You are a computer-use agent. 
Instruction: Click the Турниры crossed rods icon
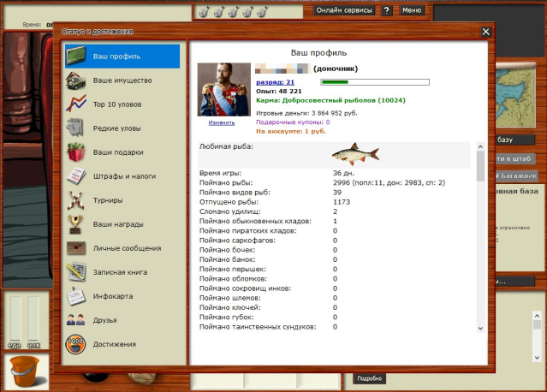point(78,200)
